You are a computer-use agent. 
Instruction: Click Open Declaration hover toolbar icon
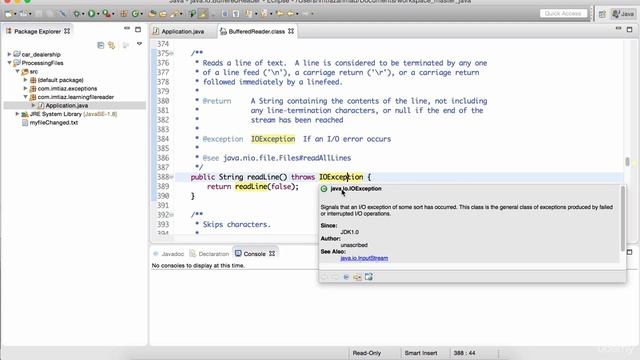357,277
